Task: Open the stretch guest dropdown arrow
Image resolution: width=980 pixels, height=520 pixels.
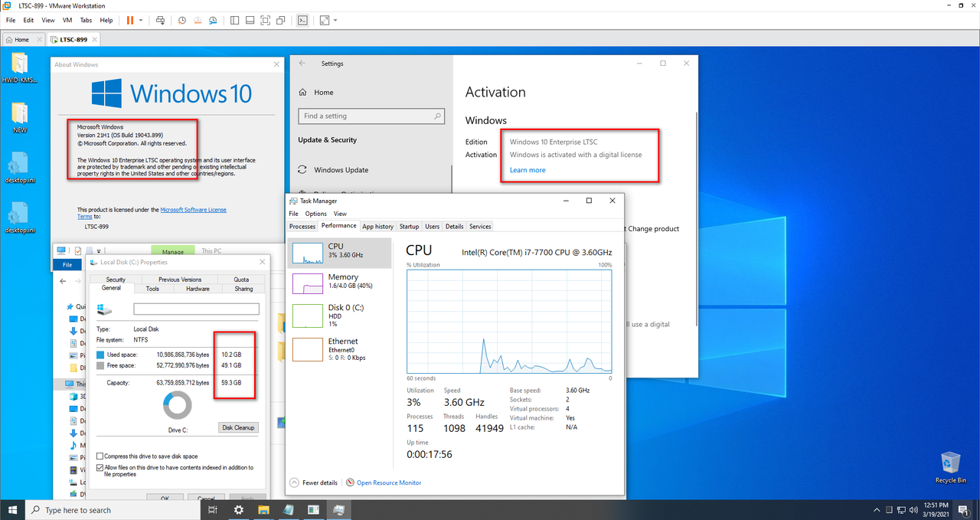Action: click(x=335, y=20)
